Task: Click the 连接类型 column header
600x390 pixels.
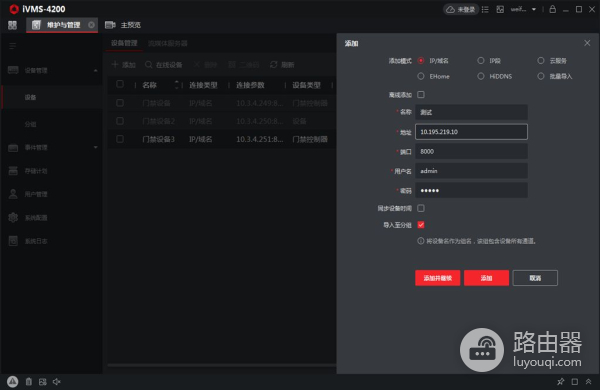Action: point(203,85)
